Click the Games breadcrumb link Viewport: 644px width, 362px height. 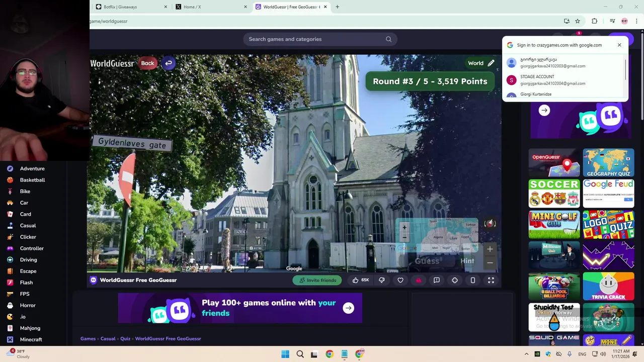(x=88, y=339)
